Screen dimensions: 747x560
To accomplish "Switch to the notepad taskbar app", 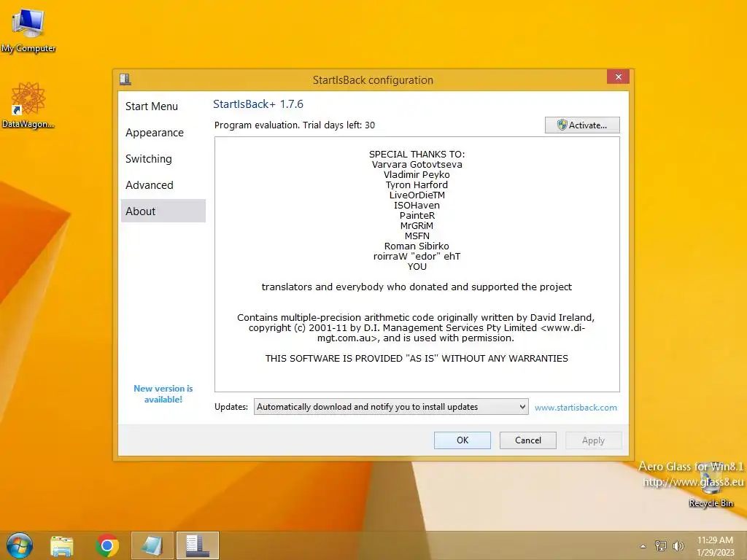I will [152, 545].
